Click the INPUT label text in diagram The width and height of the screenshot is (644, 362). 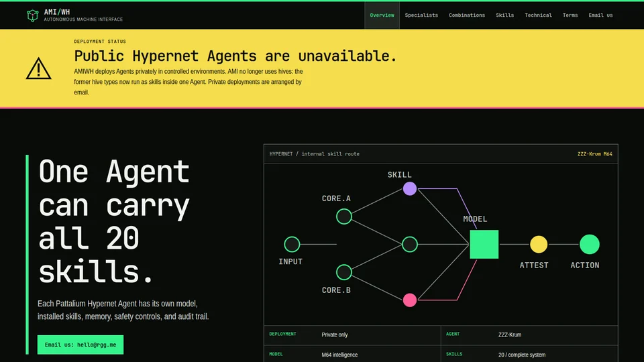290,261
